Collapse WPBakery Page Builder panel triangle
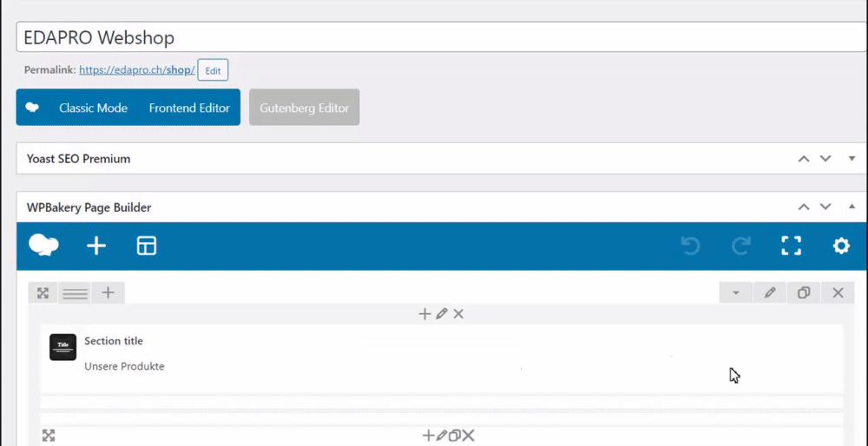 [852, 207]
